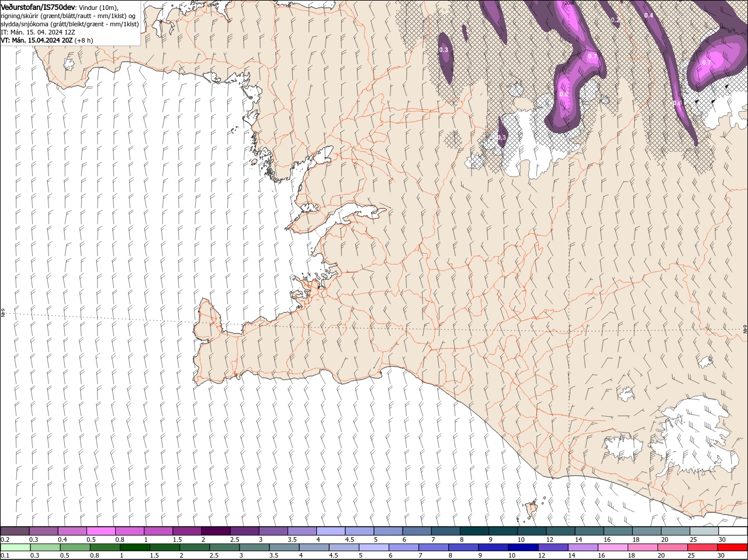The height and width of the screenshot is (560, 748).
Task: Click the 0.2 precipitation label on the map
Action: click(x=615, y=20)
